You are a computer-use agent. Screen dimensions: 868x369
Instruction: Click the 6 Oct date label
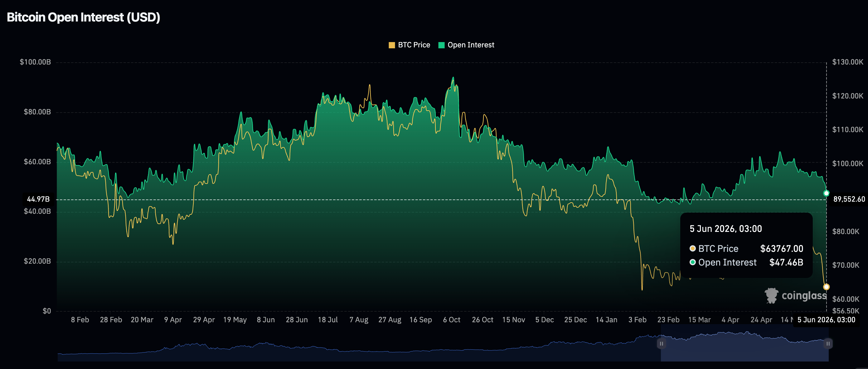pos(452,320)
